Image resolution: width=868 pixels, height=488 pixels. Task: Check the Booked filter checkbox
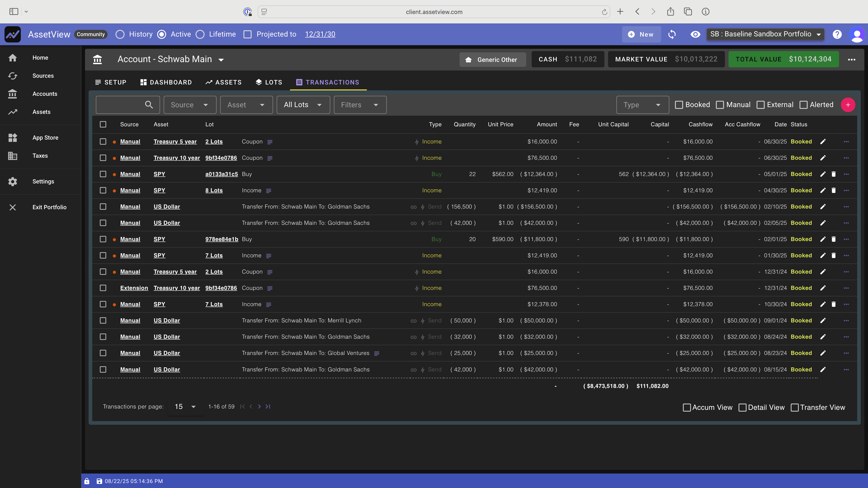[679, 105]
